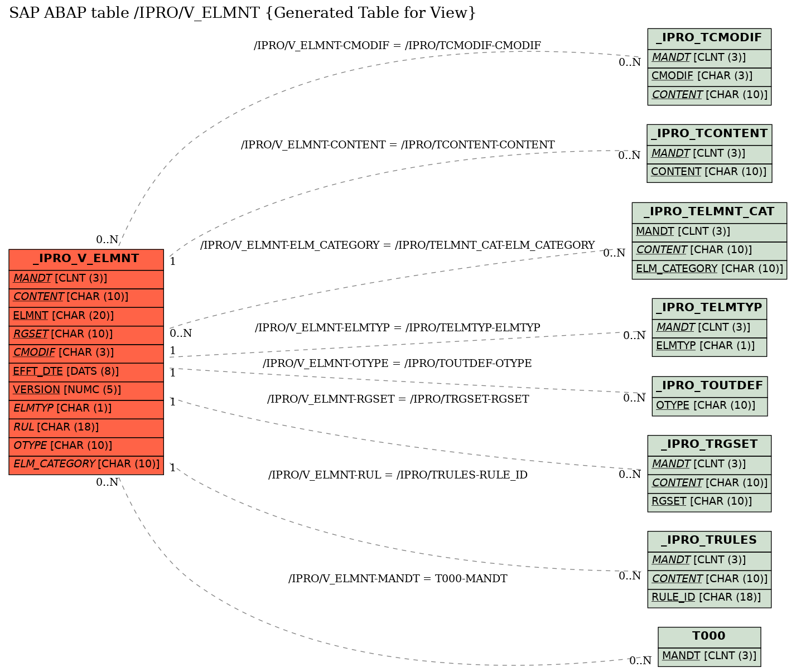
Task: Select MANDT [CLNT (3)] in _IPRO_TRULES
Action: point(710,560)
